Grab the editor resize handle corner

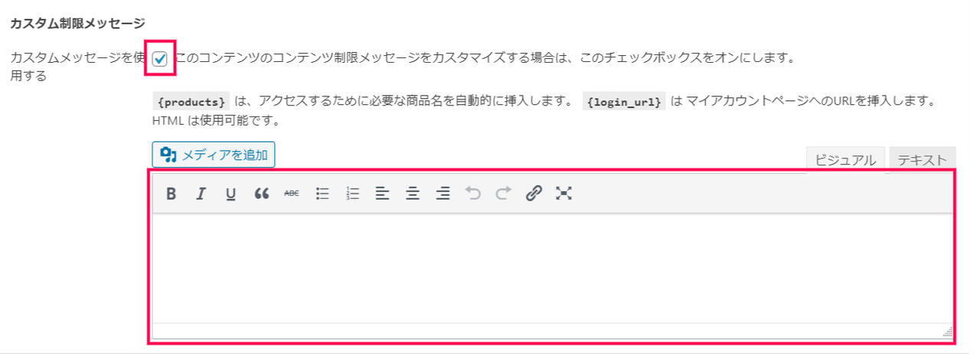pos(948,332)
